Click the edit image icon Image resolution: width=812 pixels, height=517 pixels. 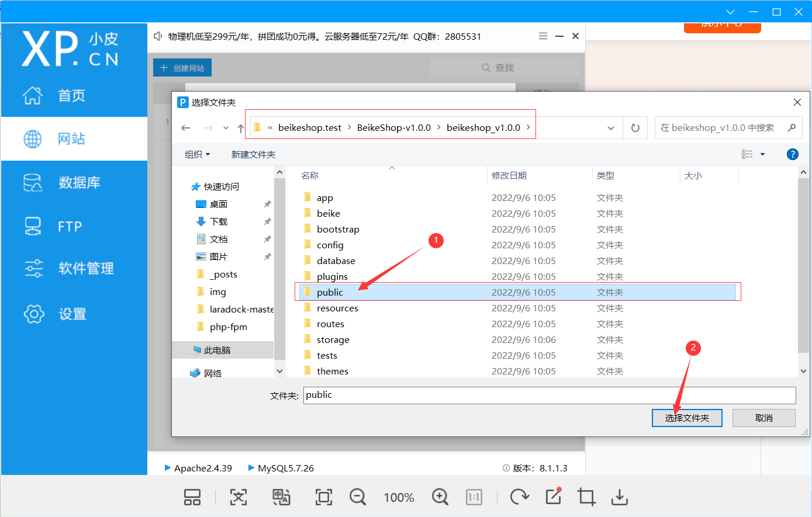(x=553, y=497)
